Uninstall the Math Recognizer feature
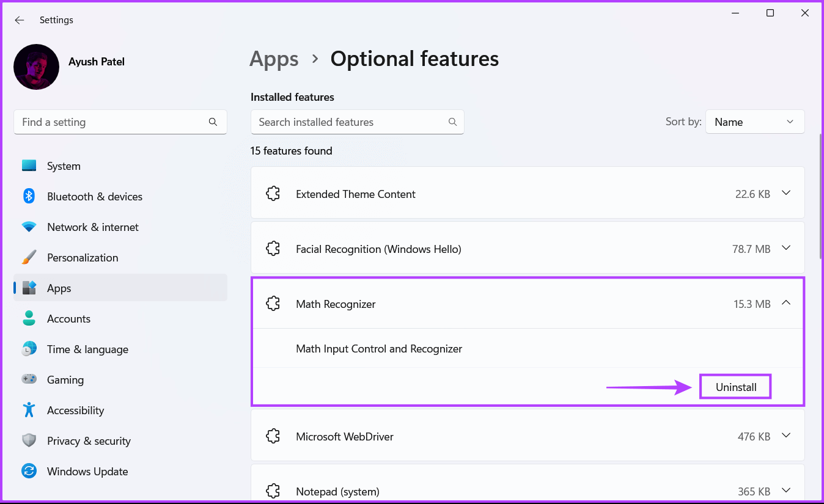Screen dimensions: 824x504 736,387
